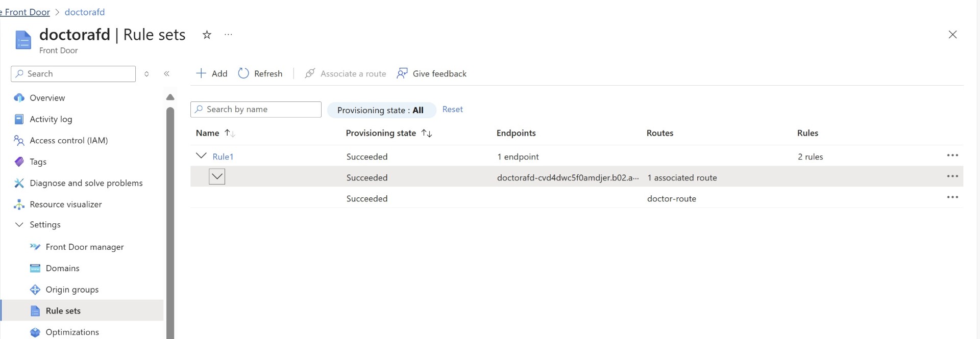
Task: Collapse the Rule1 row chevron
Action: coord(201,156)
